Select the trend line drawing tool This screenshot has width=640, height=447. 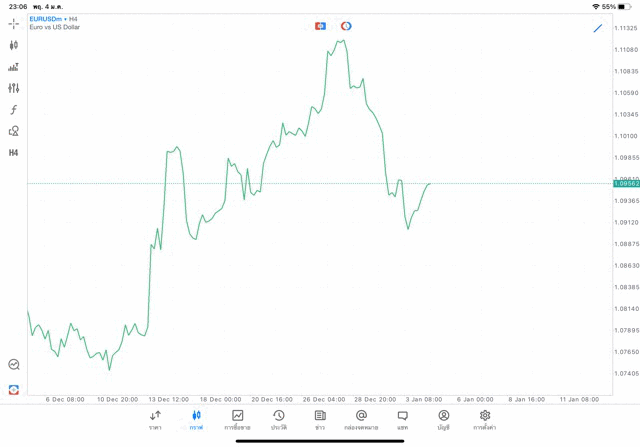click(598, 28)
